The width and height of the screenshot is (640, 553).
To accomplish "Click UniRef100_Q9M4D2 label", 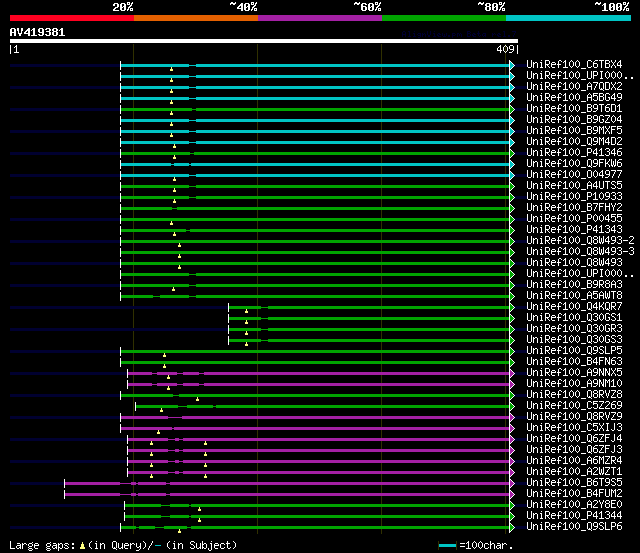I will coord(574,142).
